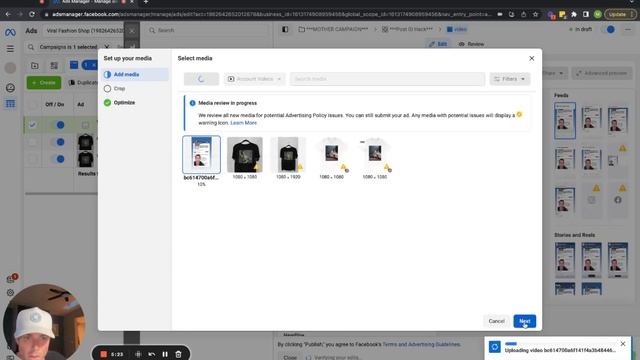Open the Meta logo home

[x=10, y=32]
